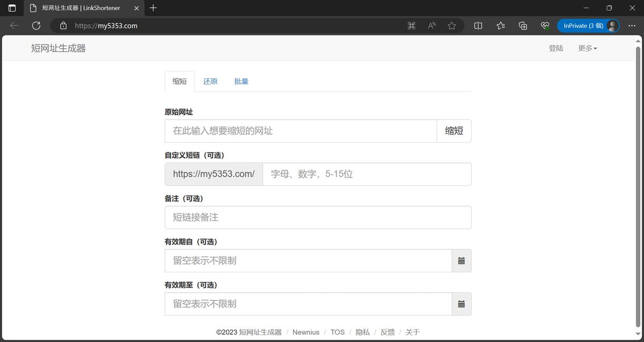Image resolution: width=644 pixels, height=342 pixels.
Task: Click the 登陆 login link
Action: pyautogui.click(x=556, y=48)
